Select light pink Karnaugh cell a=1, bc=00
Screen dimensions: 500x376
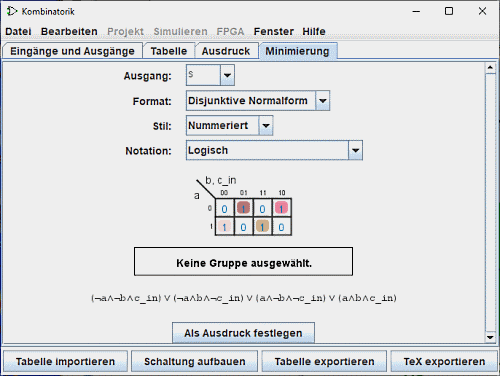click(224, 226)
